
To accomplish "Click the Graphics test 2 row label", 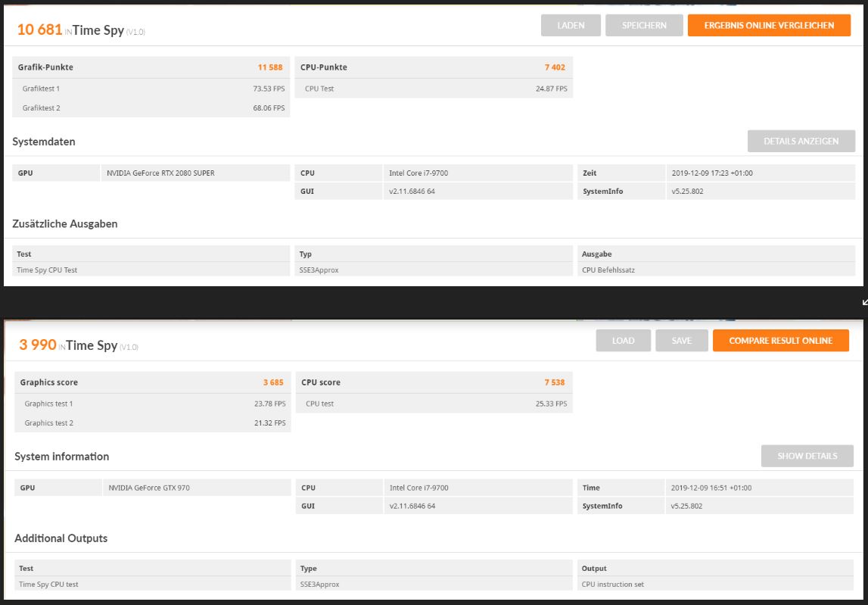I will [x=48, y=423].
